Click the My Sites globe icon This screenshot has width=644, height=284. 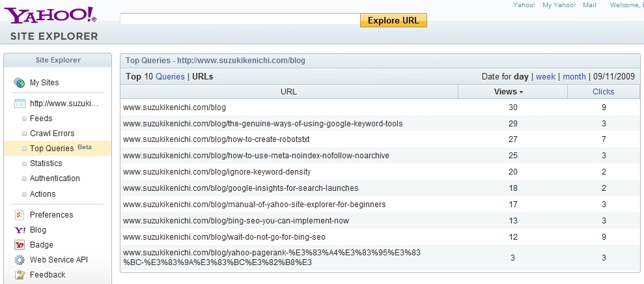click(20, 83)
